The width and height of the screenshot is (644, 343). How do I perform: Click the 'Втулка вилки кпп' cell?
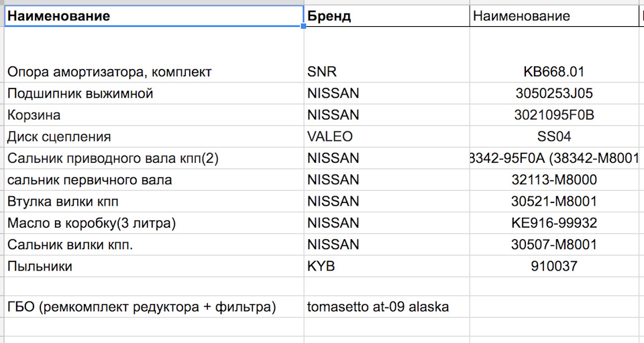[154, 202]
